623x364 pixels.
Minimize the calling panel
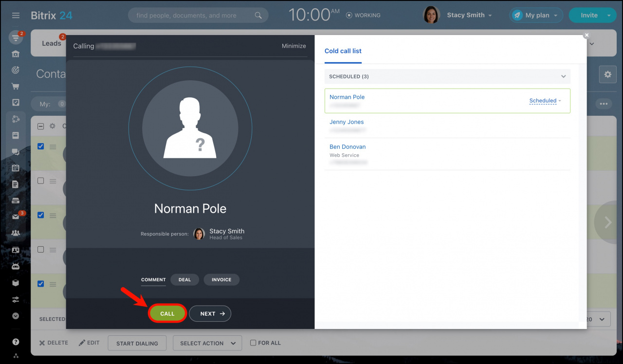point(294,46)
